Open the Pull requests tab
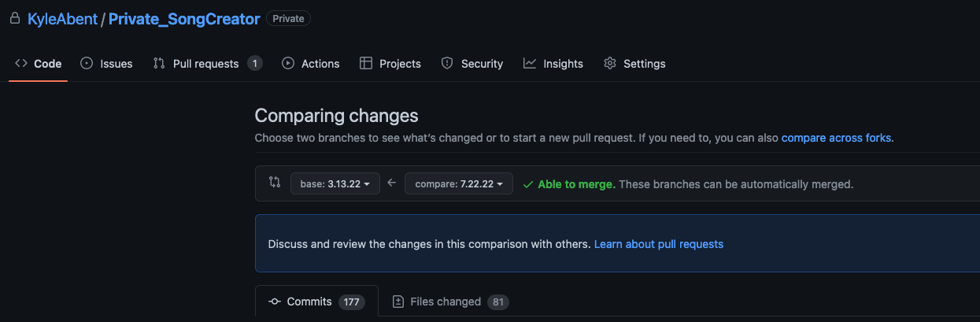 click(x=205, y=64)
